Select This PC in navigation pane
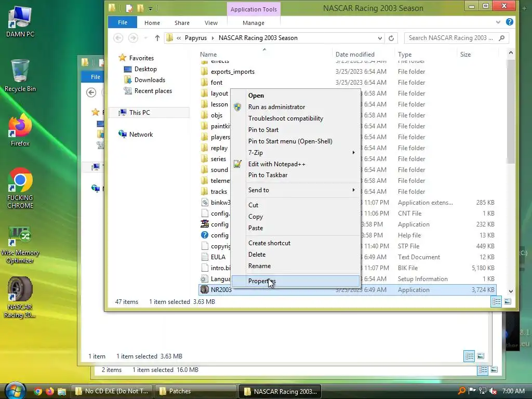 click(139, 113)
